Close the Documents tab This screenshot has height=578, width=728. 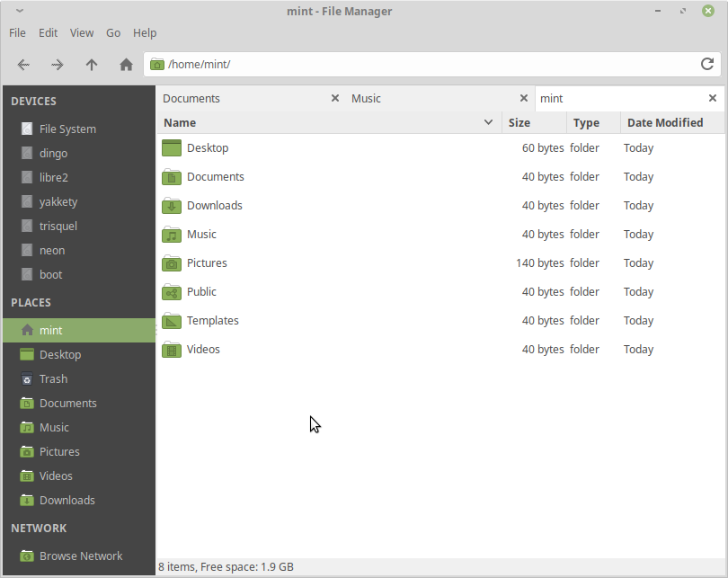pos(335,98)
